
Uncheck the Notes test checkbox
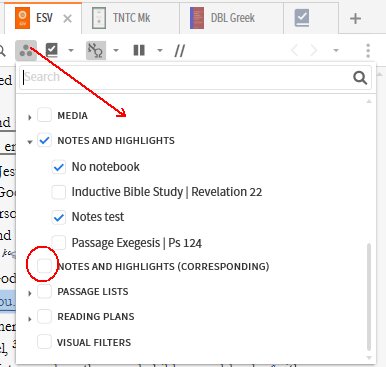[x=59, y=217]
